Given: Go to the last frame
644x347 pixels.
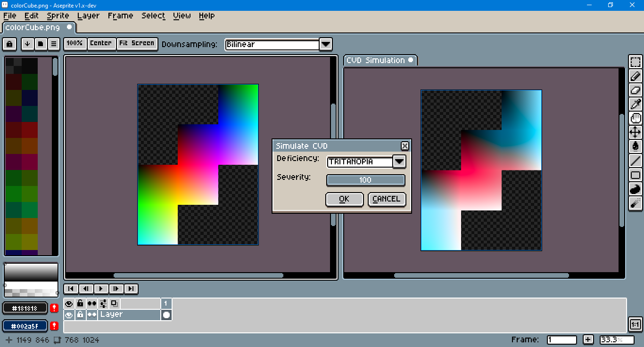Looking at the screenshot, I should pos(131,289).
